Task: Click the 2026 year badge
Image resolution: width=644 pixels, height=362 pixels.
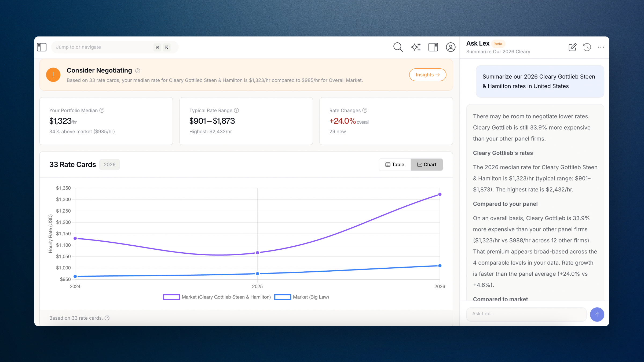Action: click(x=109, y=165)
